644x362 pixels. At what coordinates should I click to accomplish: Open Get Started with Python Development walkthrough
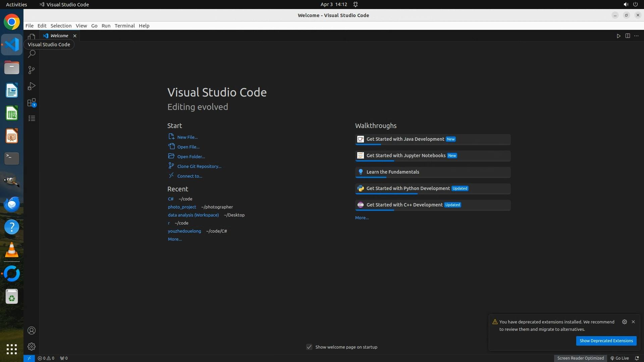(x=408, y=188)
